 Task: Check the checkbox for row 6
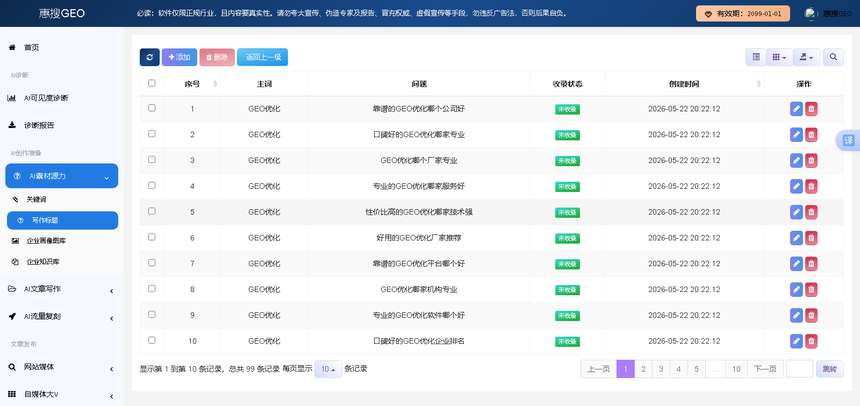[152, 236]
